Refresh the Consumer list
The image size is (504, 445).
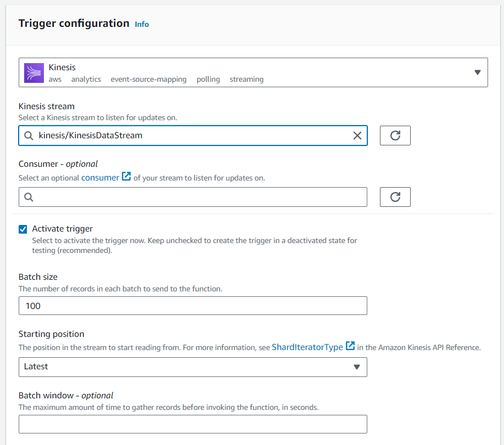click(395, 197)
